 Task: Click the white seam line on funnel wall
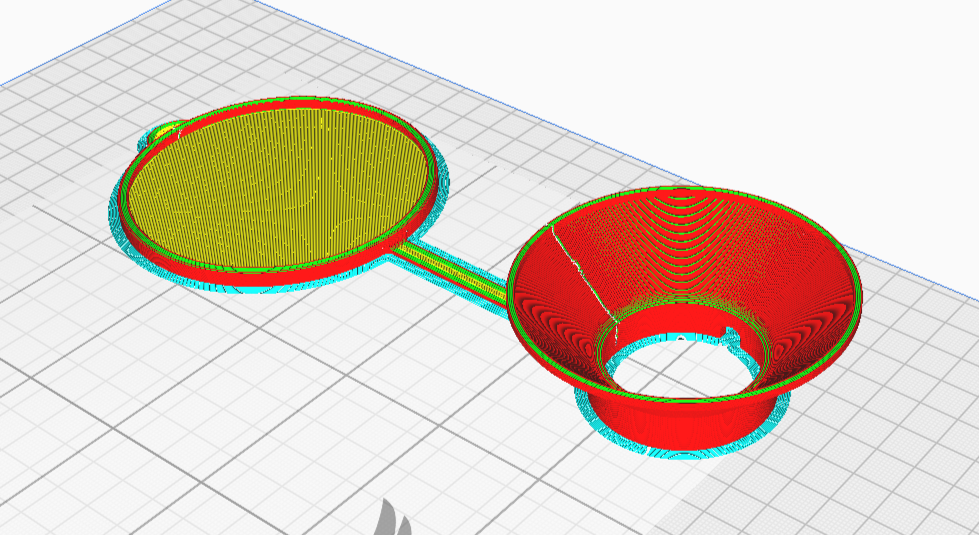pos(583,273)
